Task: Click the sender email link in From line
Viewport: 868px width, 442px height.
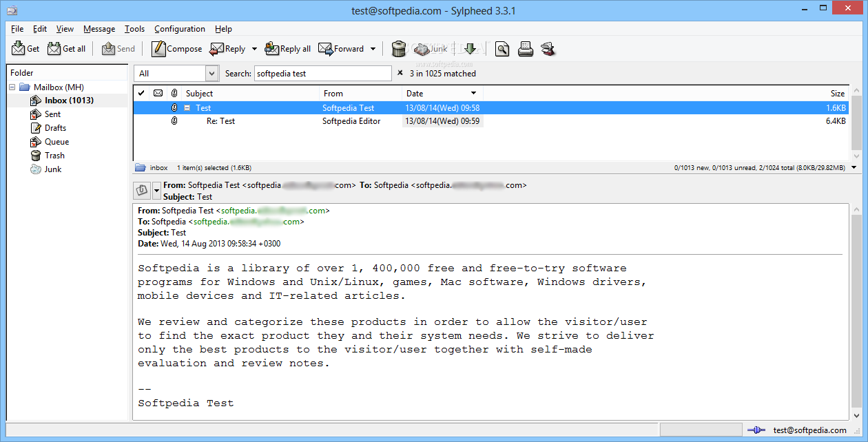Action: coord(273,211)
